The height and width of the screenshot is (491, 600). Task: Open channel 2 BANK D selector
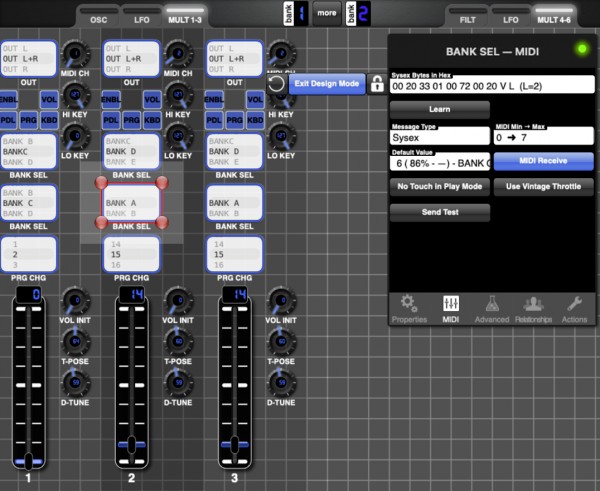(x=131, y=152)
